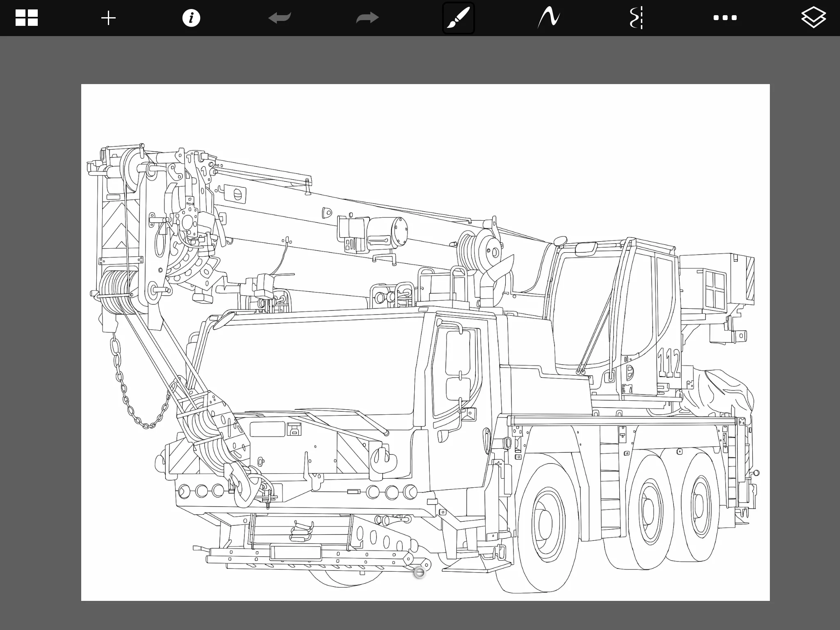Tap the blank license plate on bumper

pyautogui.click(x=295, y=552)
